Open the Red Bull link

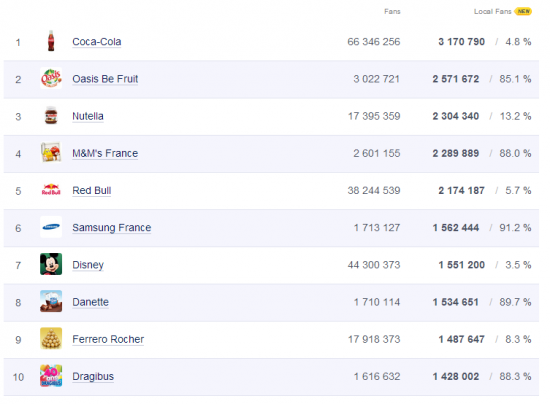tap(92, 190)
